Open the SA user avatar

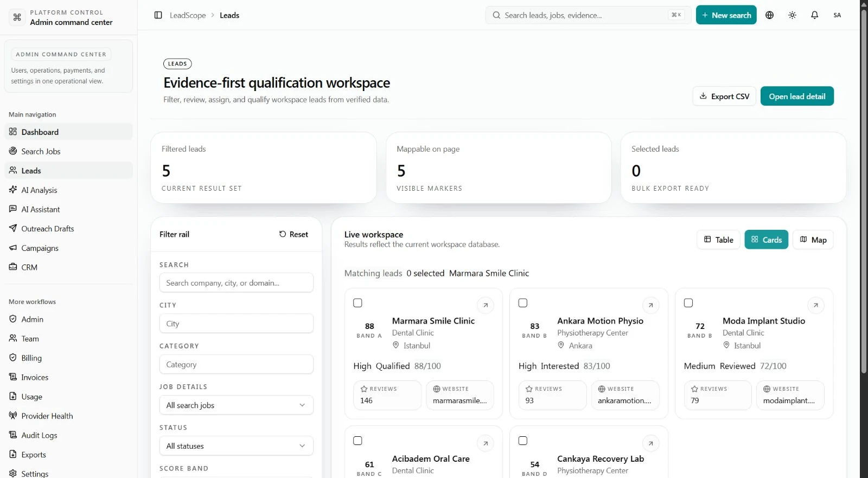pyautogui.click(x=837, y=15)
